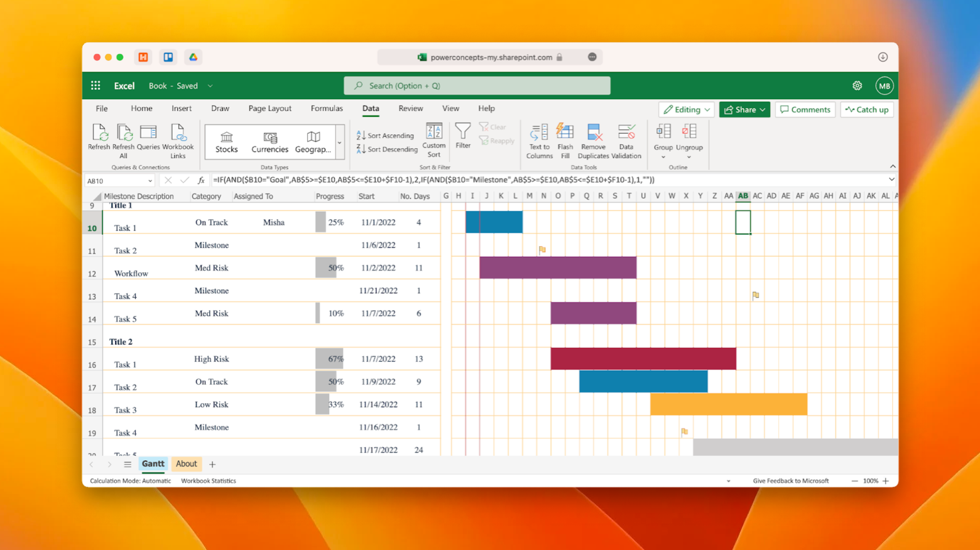
Task: Expand the Data Types gallery arrow
Action: tap(339, 143)
